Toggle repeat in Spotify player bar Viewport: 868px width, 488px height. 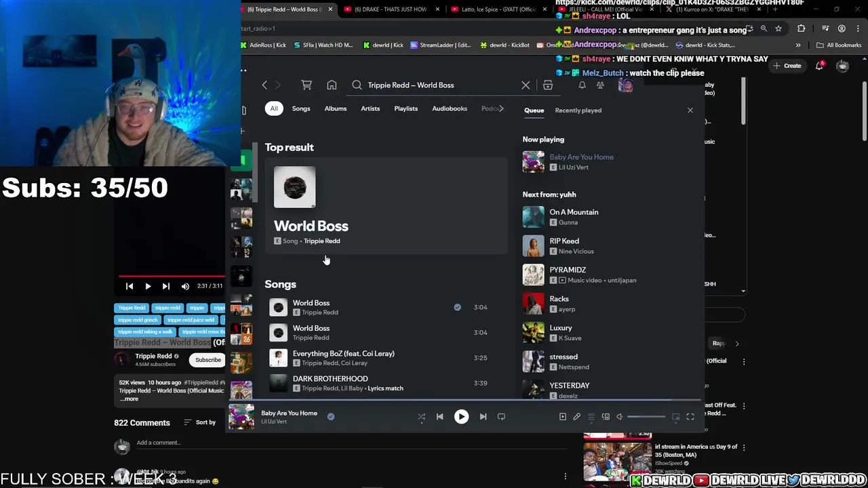pyautogui.click(x=501, y=417)
